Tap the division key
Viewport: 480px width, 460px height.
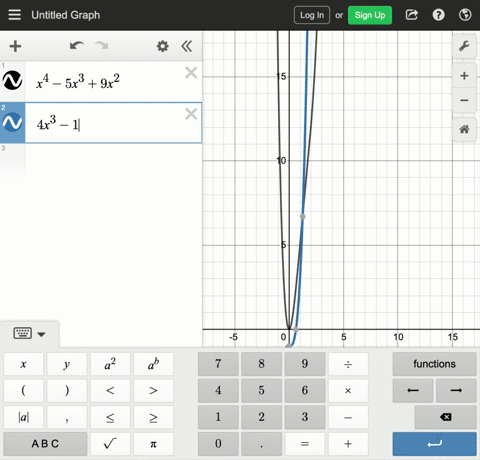[x=348, y=364]
